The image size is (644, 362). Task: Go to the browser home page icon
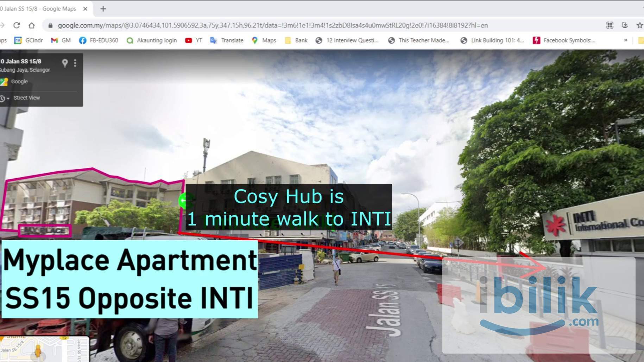32,25
